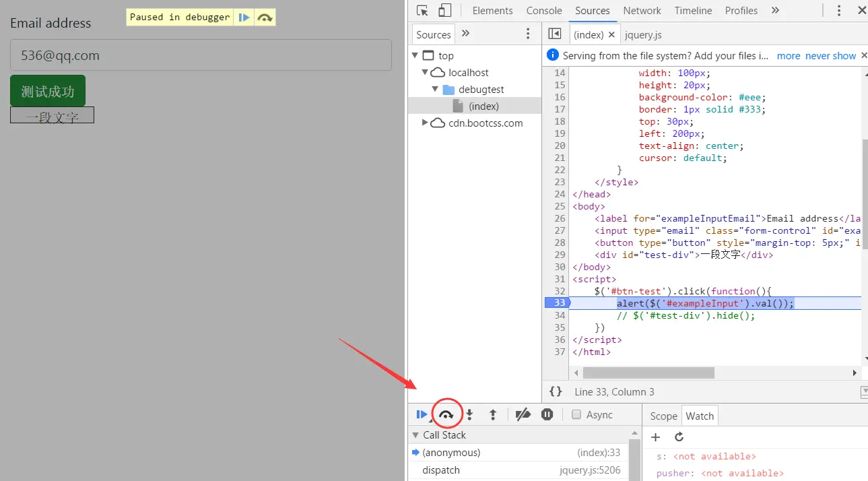Collapse localhost tree node
The width and height of the screenshot is (868, 481).
click(x=425, y=72)
